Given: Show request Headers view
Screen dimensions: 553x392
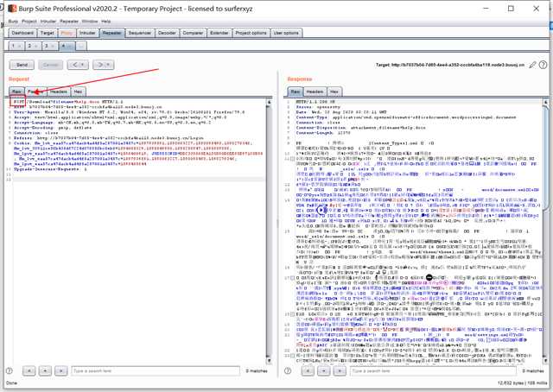Looking at the screenshot, I should pos(59,92).
